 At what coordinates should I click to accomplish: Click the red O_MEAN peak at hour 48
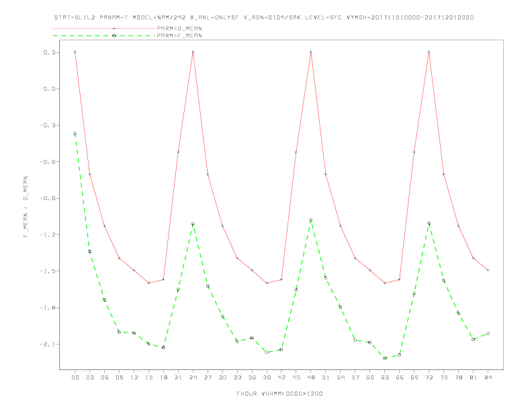pyautogui.click(x=311, y=52)
